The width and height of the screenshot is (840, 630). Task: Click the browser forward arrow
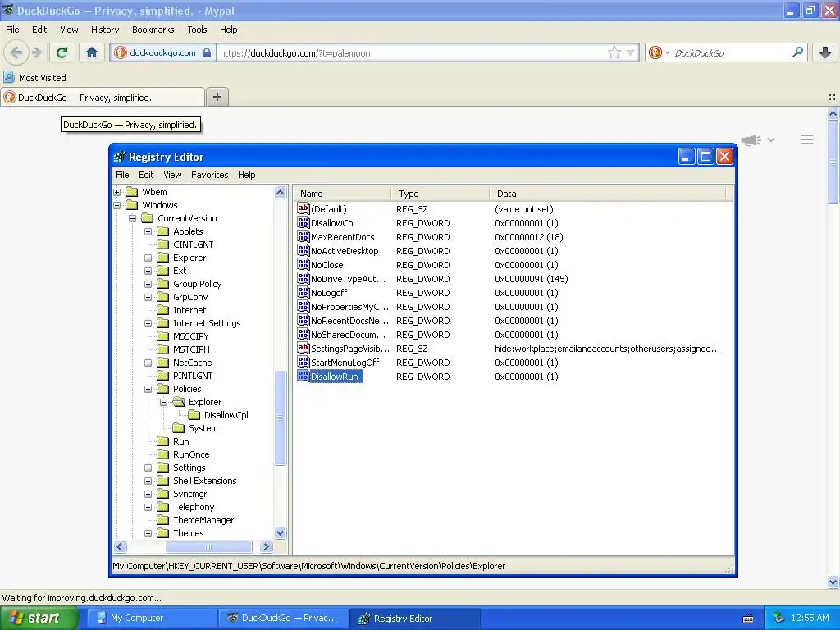click(x=36, y=52)
